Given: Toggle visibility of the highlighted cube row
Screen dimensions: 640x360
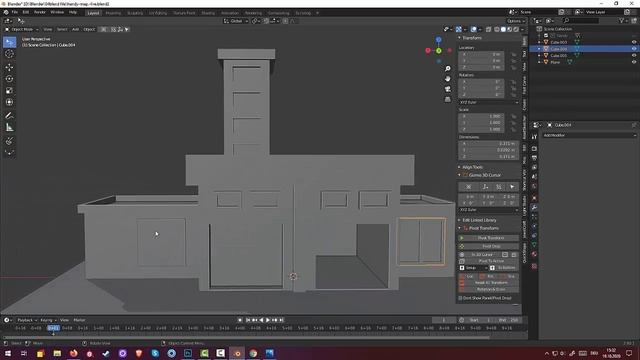Looking at the screenshot, I should 634,49.
